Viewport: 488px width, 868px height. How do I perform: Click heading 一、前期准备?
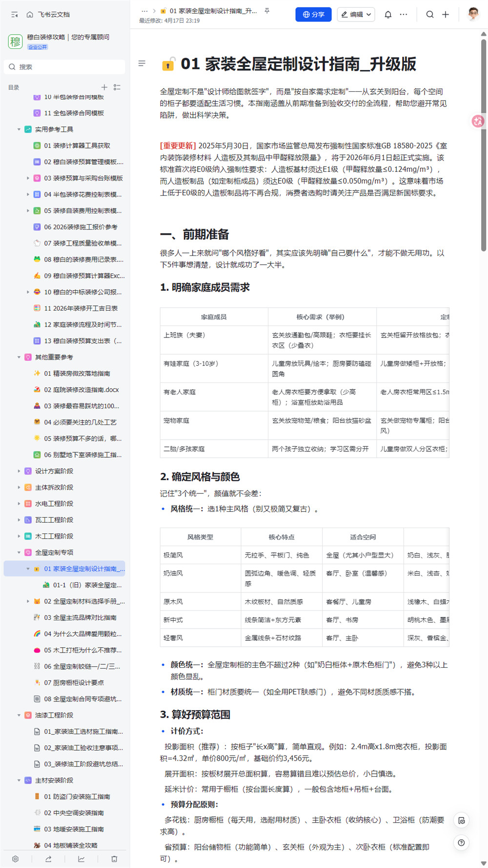coord(195,234)
